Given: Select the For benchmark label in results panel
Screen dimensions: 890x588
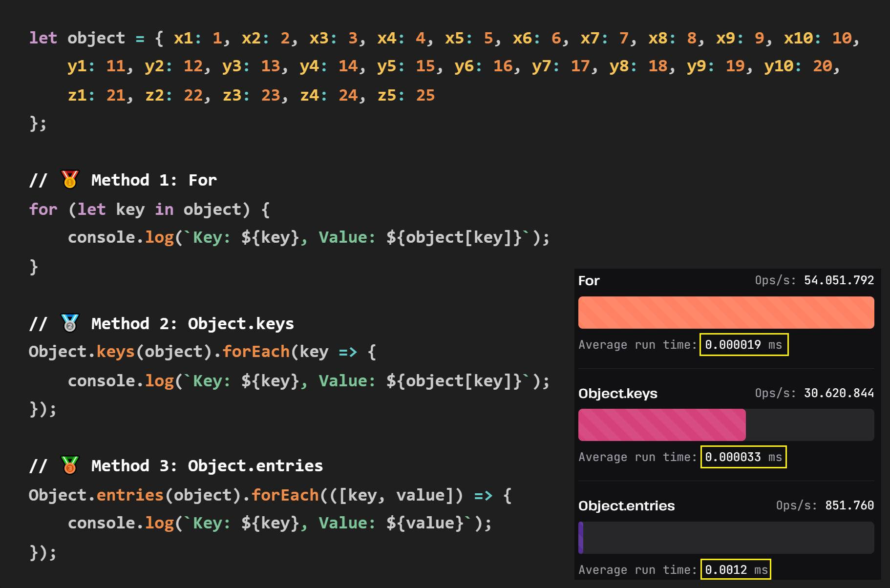Looking at the screenshot, I should point(589,281).
